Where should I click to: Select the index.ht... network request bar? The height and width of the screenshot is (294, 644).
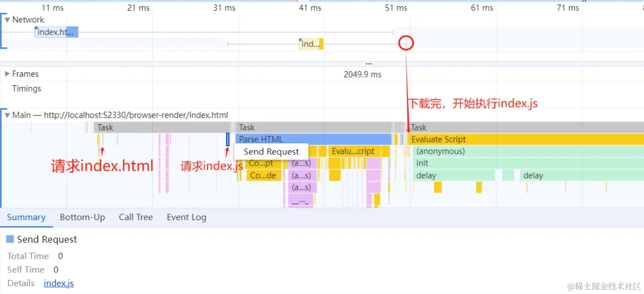point(56,32)
